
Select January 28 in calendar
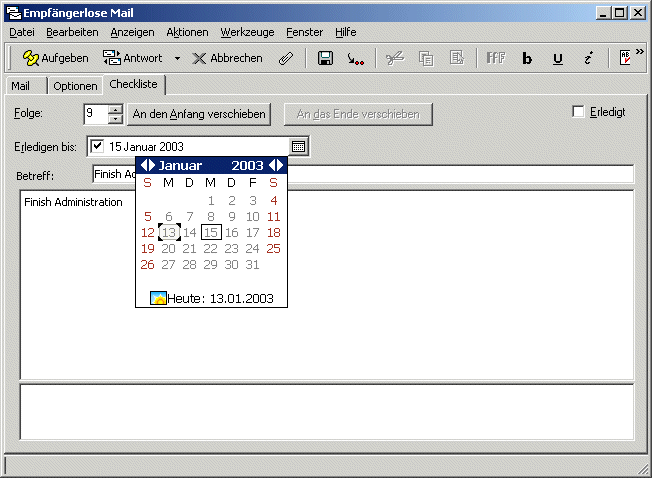click(x=189, y=264)
